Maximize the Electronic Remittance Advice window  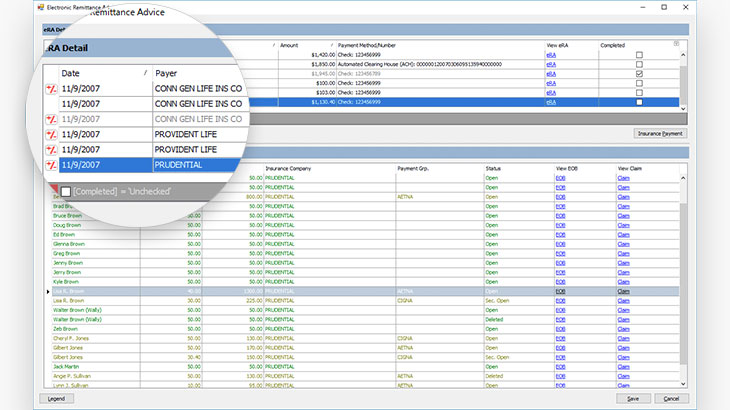[664, 7]
